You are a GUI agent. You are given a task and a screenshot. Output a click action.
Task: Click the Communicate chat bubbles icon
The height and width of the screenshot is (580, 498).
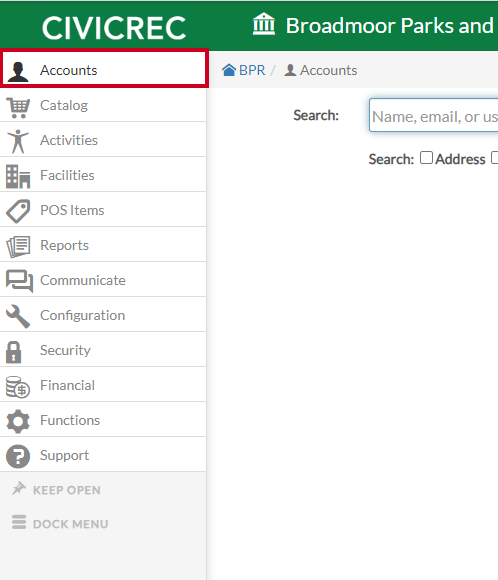[19, 281]
